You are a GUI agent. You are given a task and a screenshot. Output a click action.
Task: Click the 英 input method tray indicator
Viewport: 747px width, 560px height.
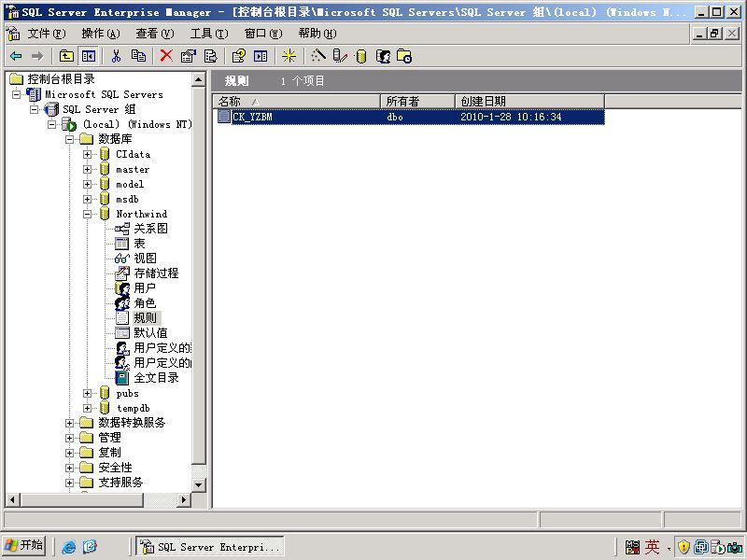click(x=652, y=547)
